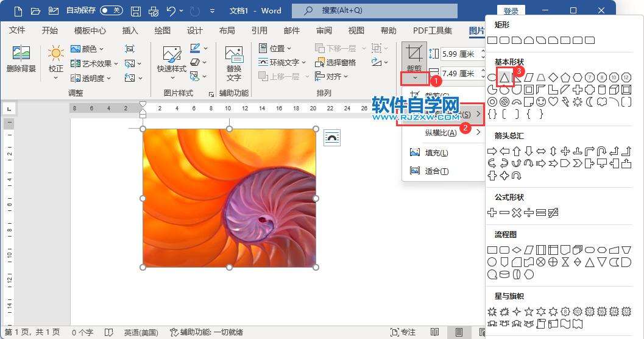The image size is (644, 339).
Task: Click the Remove Background (删除背景) button
Action: (21, 59)
